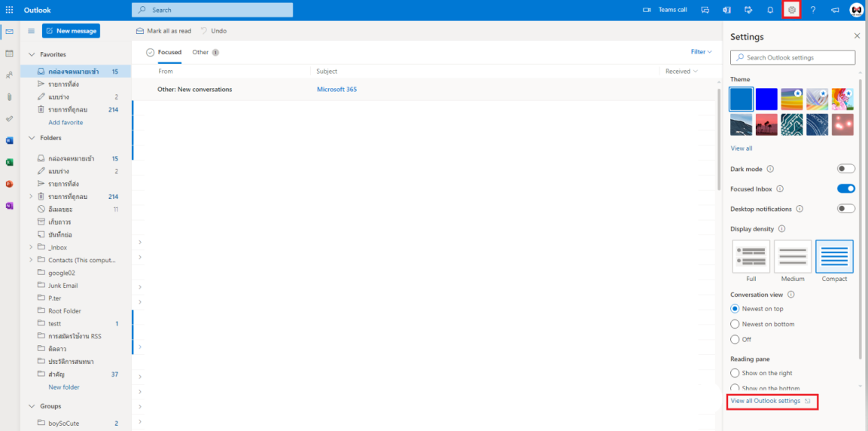Launch PowerPoint from the left rail

(10, 184)
